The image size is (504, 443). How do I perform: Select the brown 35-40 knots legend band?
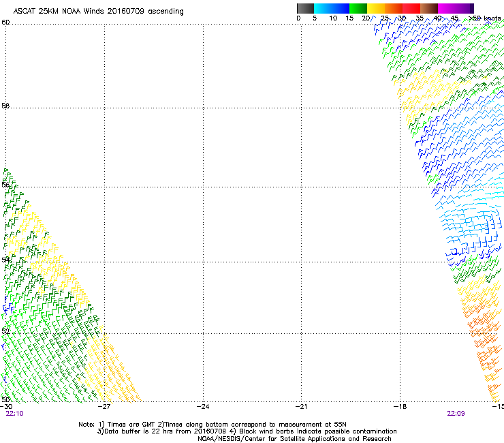pos(429,8)
